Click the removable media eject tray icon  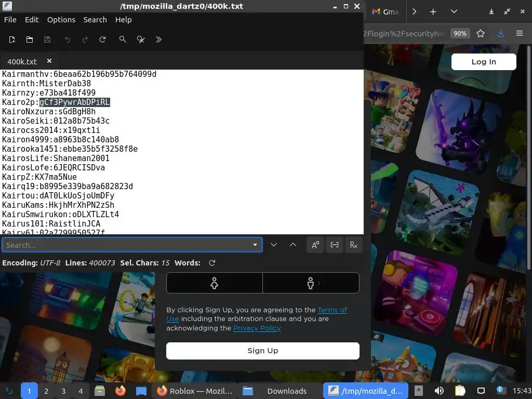point(419,391)
